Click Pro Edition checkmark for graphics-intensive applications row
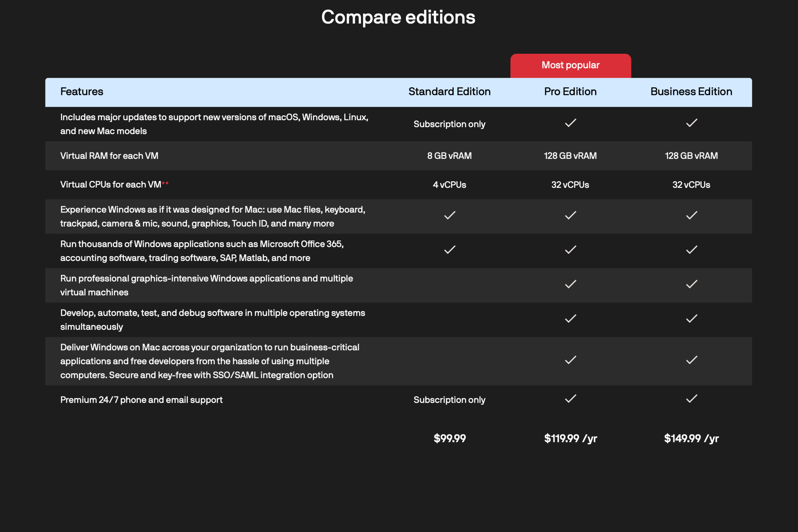This screenshot has height=532, width=798. pos(570,284)
